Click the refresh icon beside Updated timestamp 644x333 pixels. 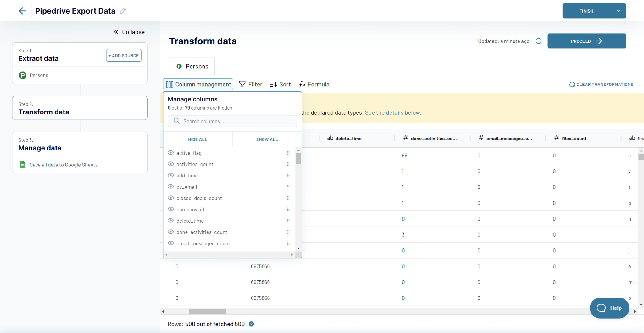point(538,41)
